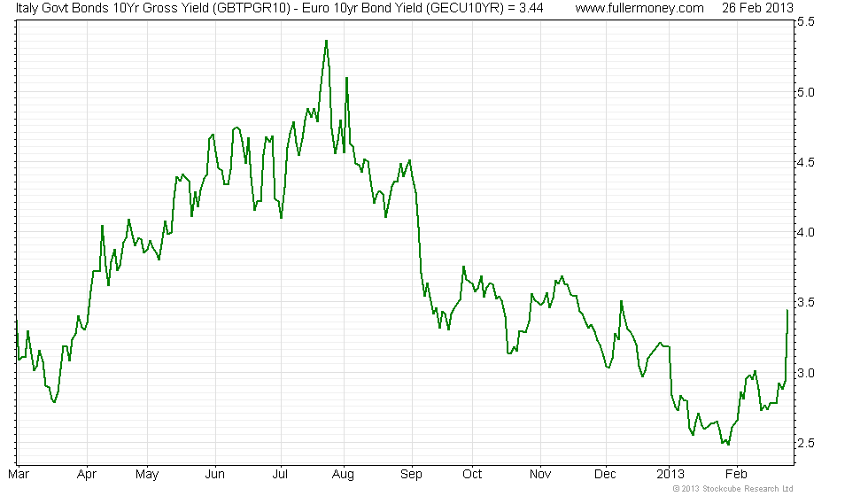
Task: Click the Feb x-axis label
Action: coord(736,475)
